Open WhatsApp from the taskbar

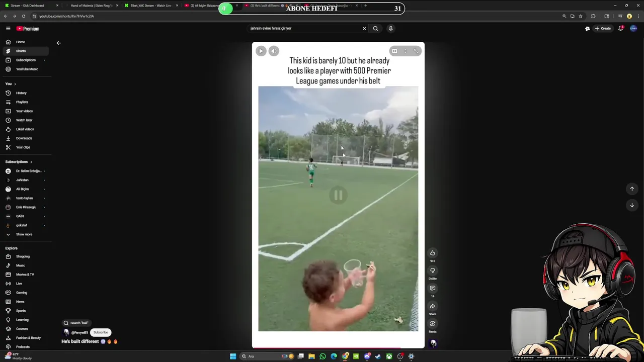pyautogui.click(x=323, y=356)
